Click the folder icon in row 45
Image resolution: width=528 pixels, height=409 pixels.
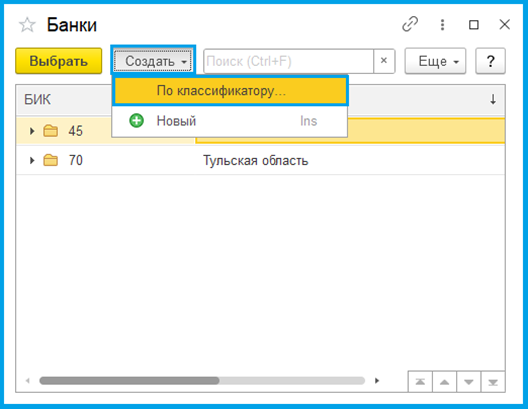[51, 131]
